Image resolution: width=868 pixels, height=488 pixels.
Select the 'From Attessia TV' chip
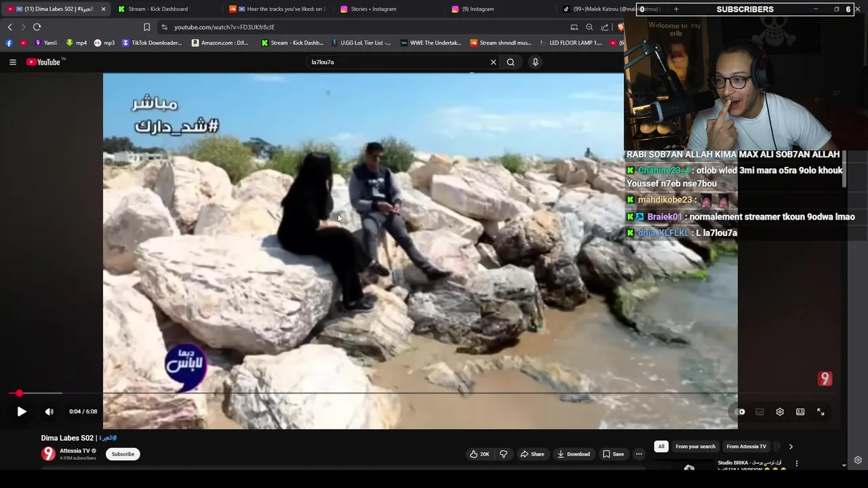(746, 447)
